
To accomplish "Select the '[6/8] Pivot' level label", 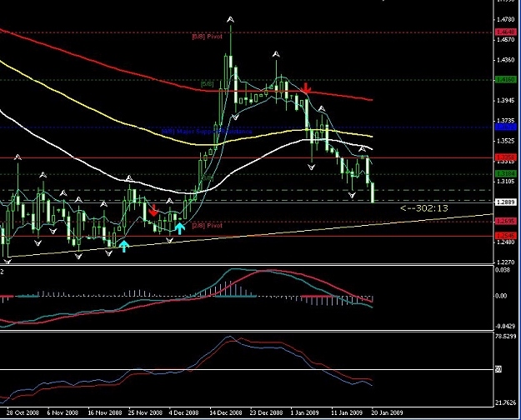I will coord(207,37).
